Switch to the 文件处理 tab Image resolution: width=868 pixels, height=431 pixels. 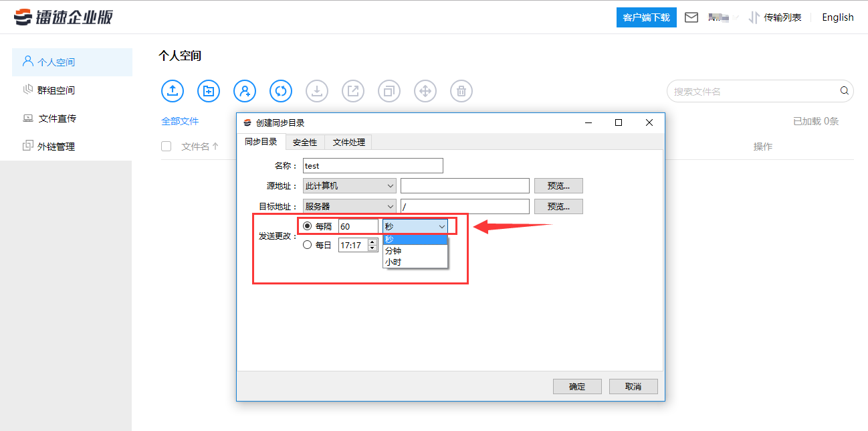tap(348, 142)
